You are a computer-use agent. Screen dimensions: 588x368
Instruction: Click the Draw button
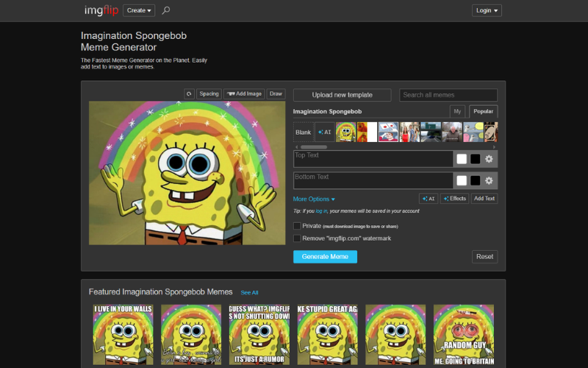tap(276, 94)
